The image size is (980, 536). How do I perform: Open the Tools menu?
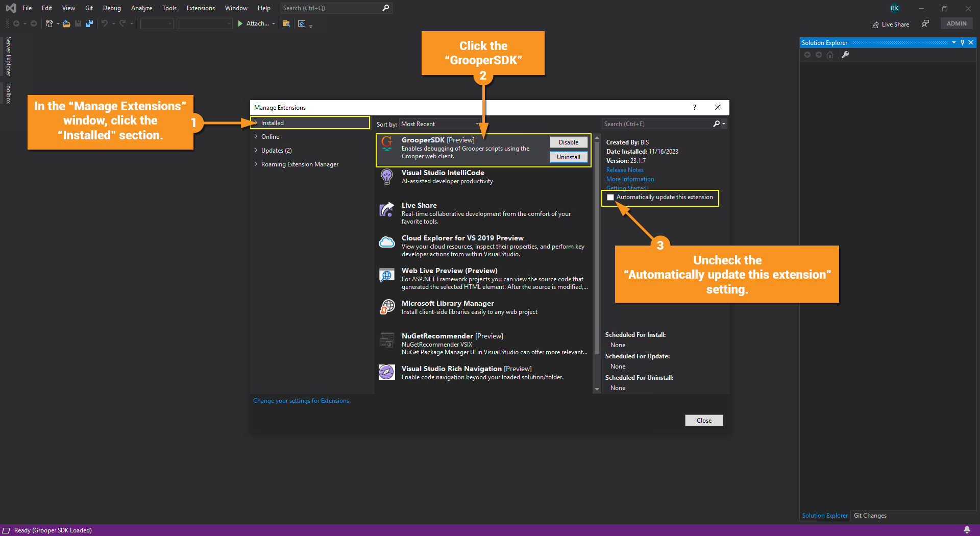[x=169, y=8]
